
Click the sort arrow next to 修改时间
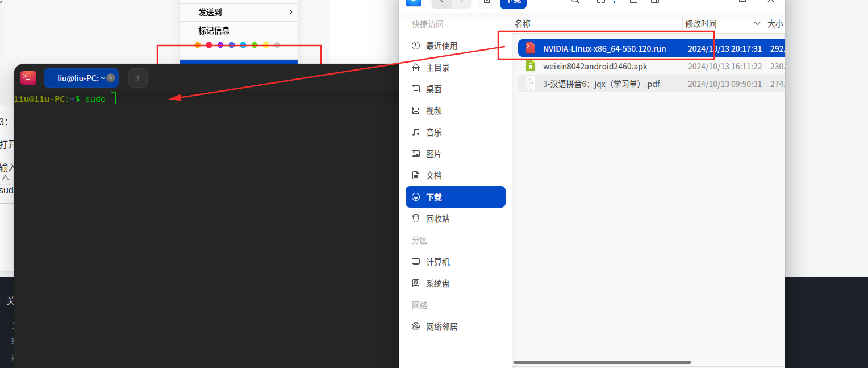coord(757,23)
